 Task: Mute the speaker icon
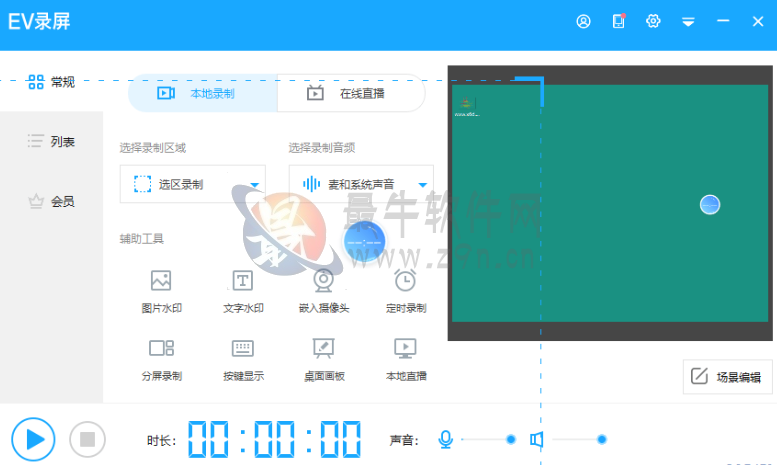click(x=537, y=439)
